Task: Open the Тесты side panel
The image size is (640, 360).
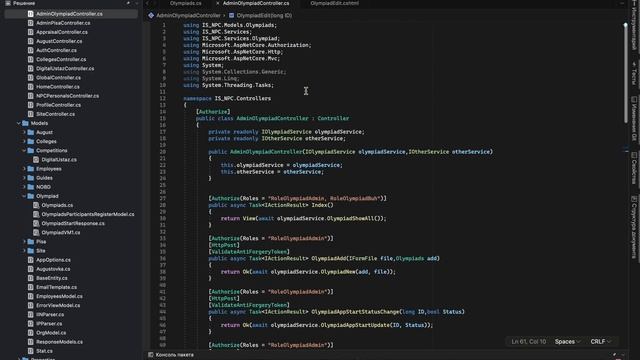Action: (x=634, y=73)
